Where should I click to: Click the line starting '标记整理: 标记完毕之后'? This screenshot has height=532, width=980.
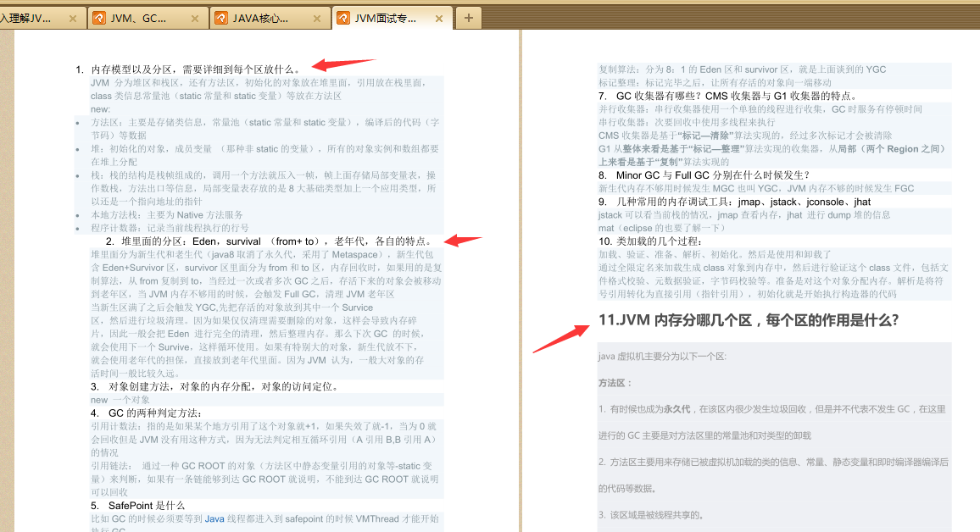(x=715, y=82)
